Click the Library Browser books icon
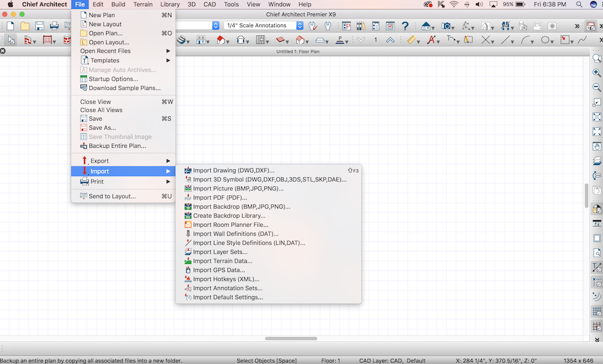This screenshot has height=364, width=603. pyautogui.click(x=360, y=26)
